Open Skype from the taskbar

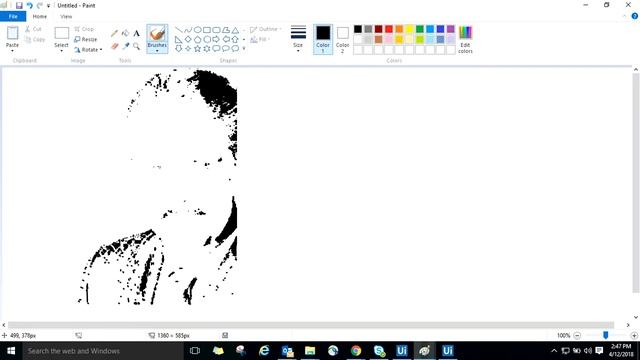(379, 351)
